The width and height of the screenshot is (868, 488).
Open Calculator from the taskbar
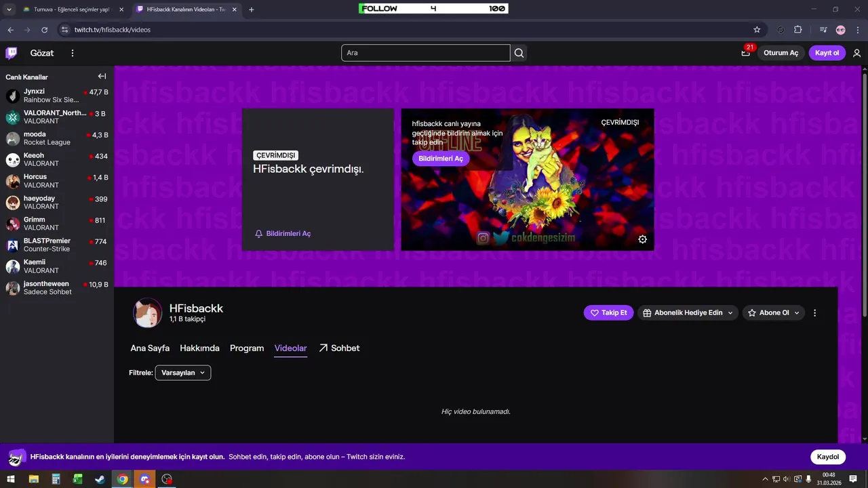click(56, 479)
